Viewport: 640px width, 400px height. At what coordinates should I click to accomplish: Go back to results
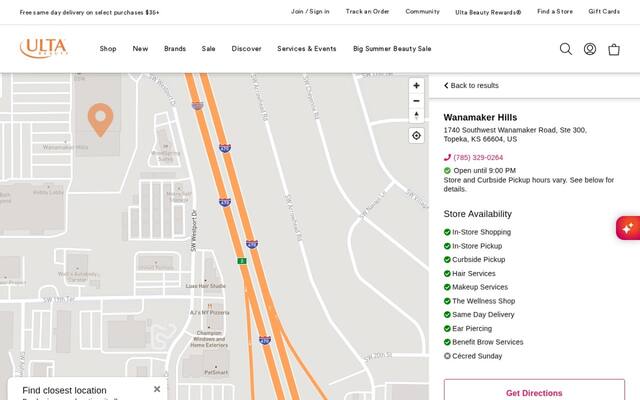471,85
